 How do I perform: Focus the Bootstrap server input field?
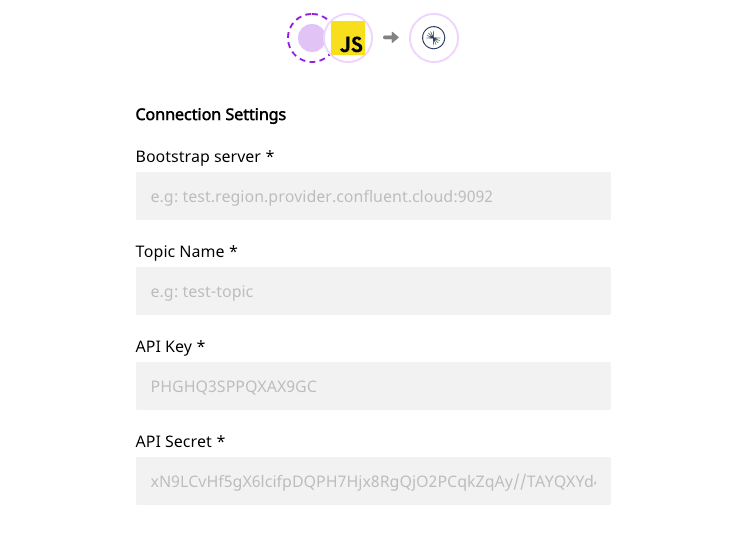pos(373,197)
